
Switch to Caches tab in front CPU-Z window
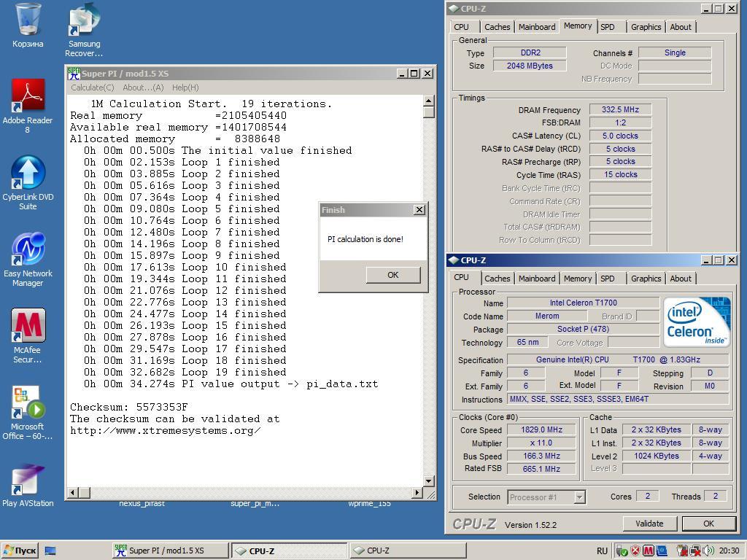pyautogui.click(x=497, y=279)
